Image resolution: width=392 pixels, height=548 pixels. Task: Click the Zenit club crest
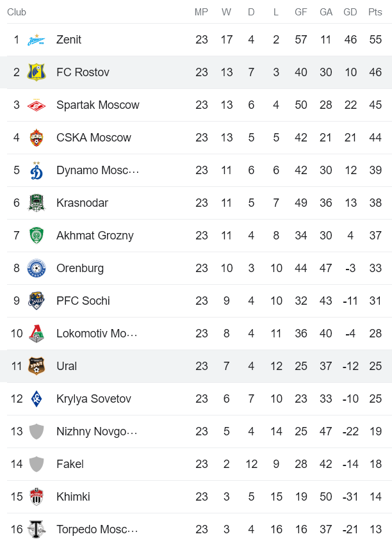(x=37, y=40)
